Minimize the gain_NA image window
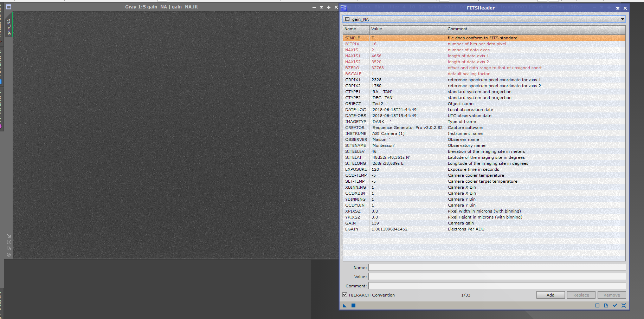 coord(314,7)
